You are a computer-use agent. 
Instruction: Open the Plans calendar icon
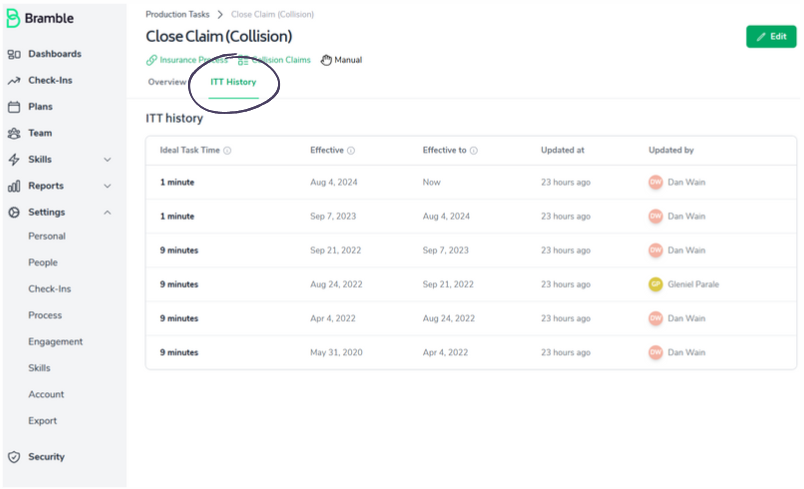click(x=14, y=107)
